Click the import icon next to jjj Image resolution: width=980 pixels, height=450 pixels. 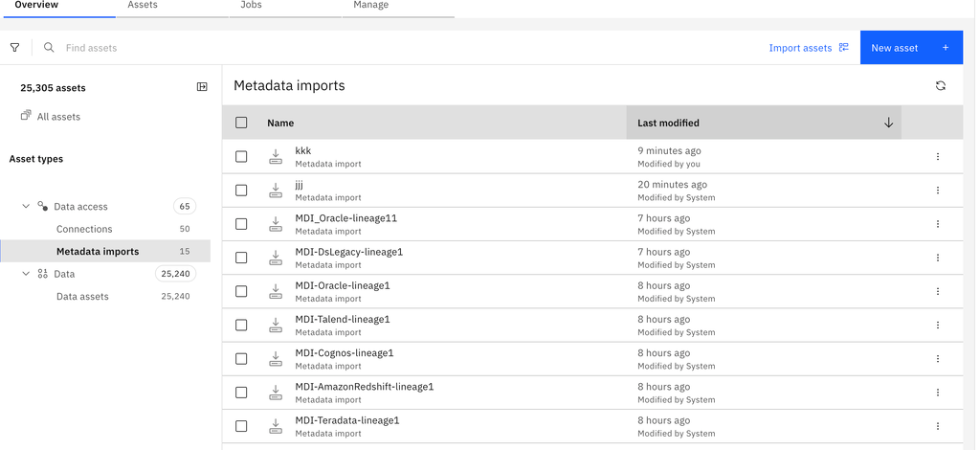click(x=276, y=191)
